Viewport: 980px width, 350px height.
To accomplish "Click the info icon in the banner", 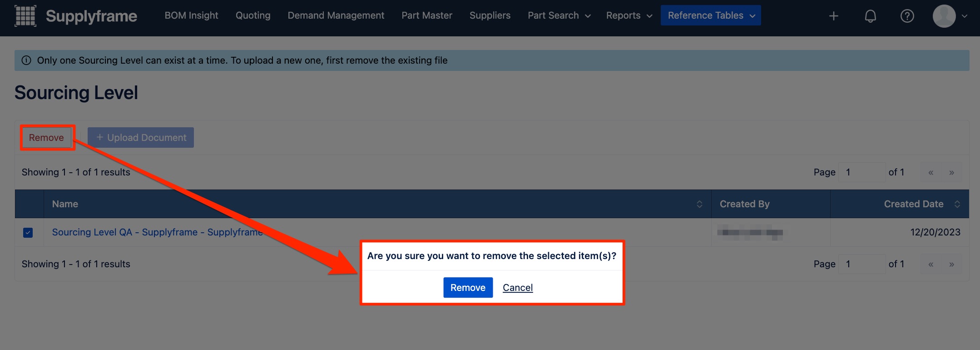I will pos(26,60).
